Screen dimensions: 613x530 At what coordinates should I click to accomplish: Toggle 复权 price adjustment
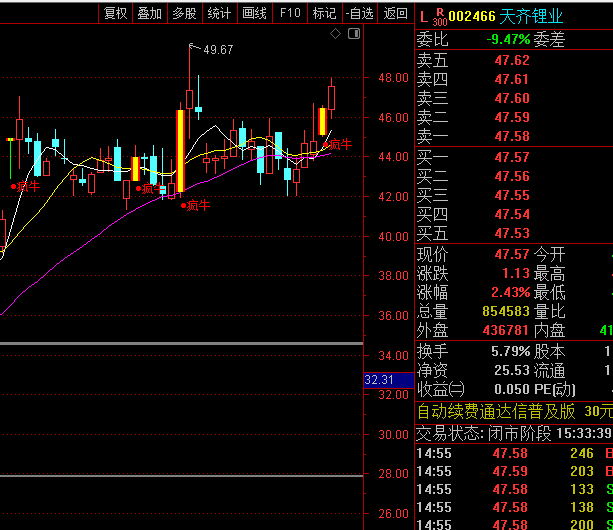tap(115, 13)
